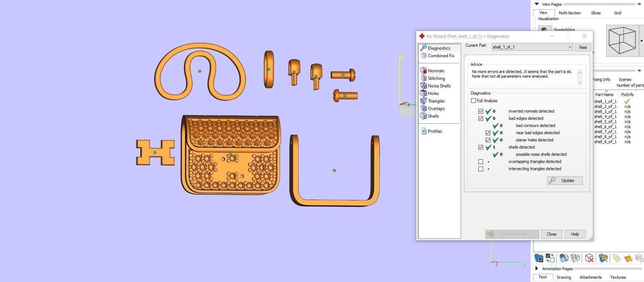
Task: Sort by FixInfo column header
Action: tap(627, 95)
